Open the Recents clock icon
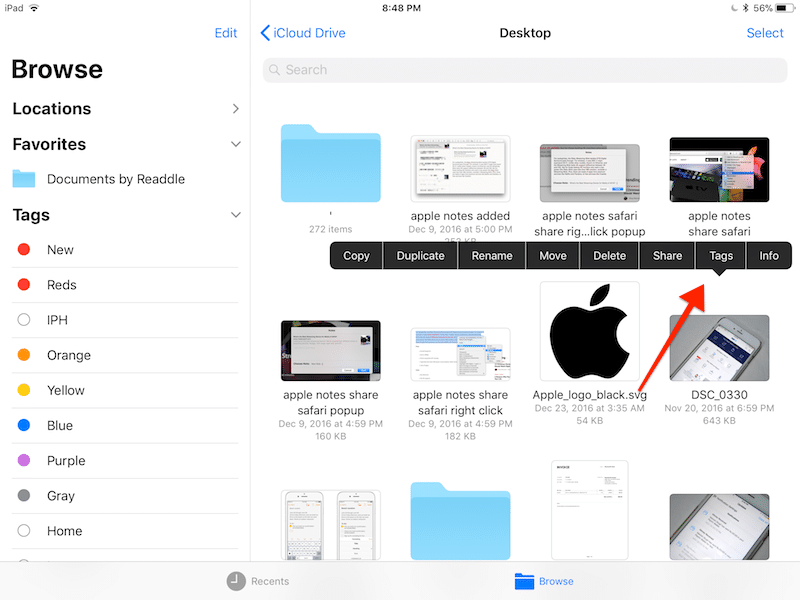The image size is (800, 600). point(237,581)
